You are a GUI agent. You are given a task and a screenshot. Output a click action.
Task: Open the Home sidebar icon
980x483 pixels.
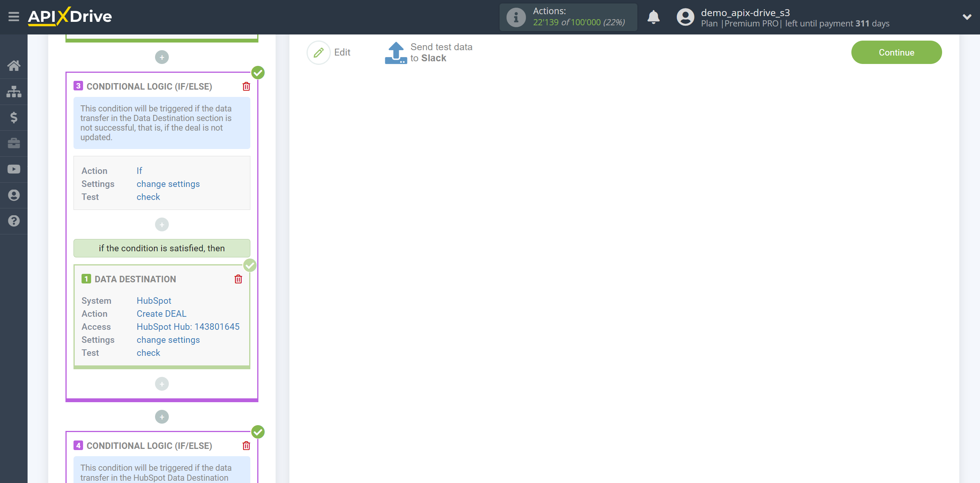(x=14, y=65)
